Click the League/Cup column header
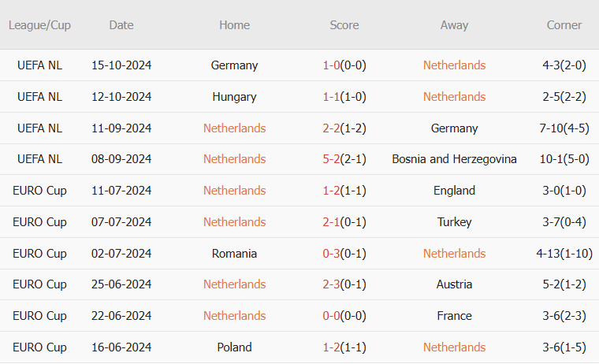The image size is (599, 364). [39, 25]
